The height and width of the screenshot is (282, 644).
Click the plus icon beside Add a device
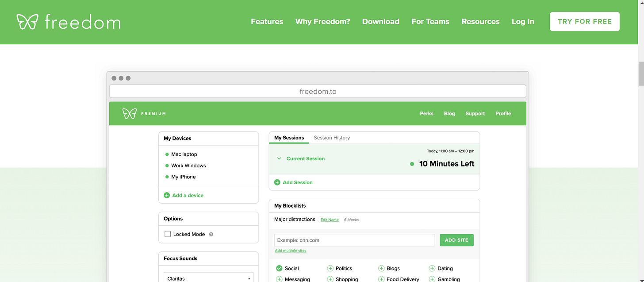(167, 195)
